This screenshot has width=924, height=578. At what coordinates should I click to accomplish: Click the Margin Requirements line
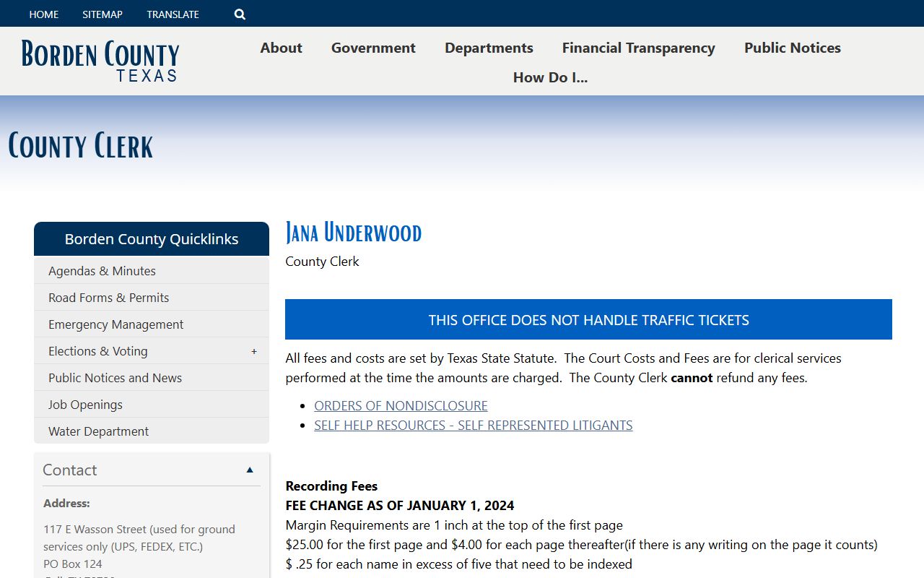pos(454,525)
